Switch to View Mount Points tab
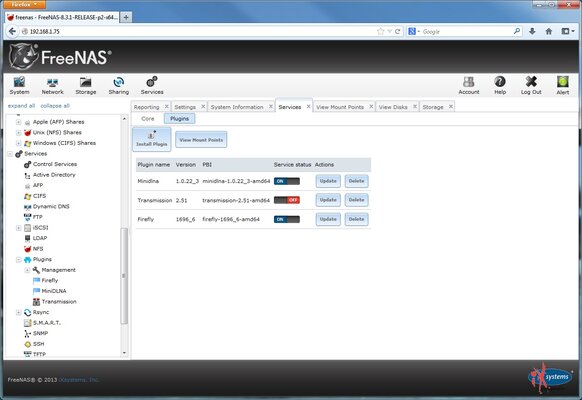Viewport: 582px width, 400px height. [340, 107]
